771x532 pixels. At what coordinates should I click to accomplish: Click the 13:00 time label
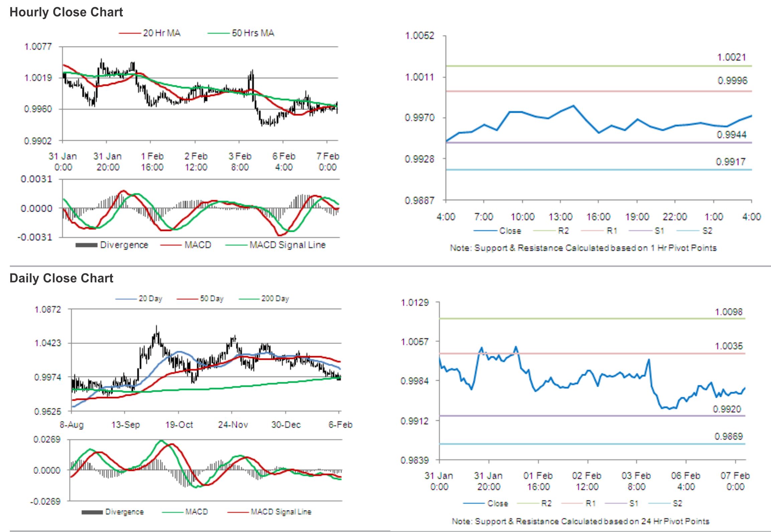pos(560,217)
